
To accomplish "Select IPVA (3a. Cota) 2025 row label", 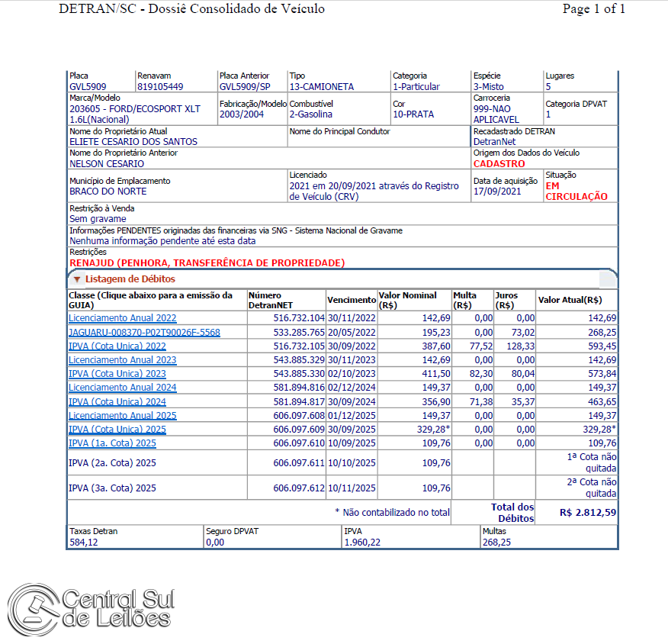I will click(x=112, y=488).
